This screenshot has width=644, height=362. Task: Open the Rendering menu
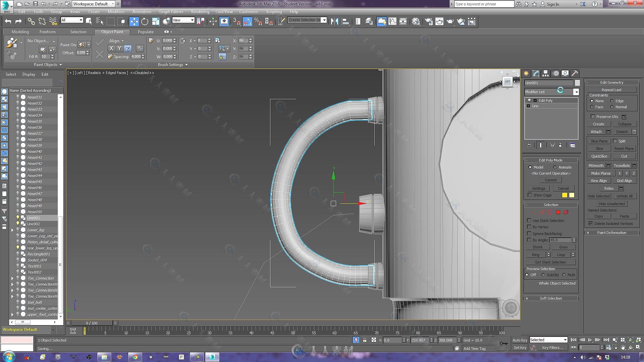coord(200,11)
